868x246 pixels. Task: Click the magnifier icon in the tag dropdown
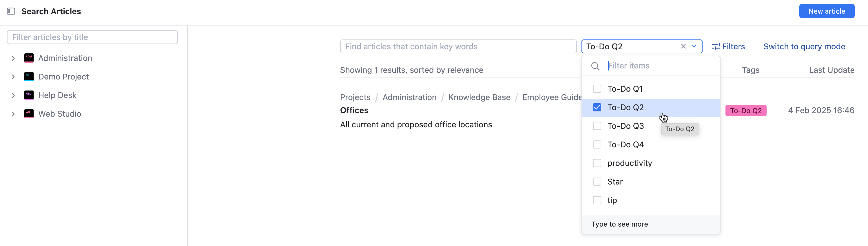595,66
